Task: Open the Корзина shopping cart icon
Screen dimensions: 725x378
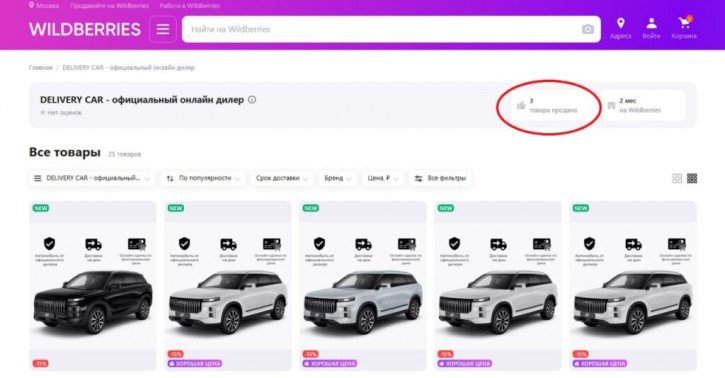Action: (x=684, y=23)
